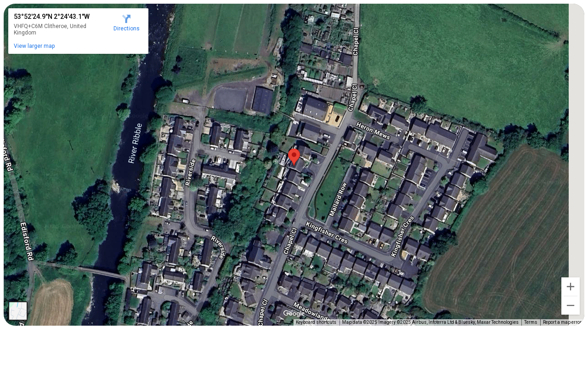
Task: Click the red location pin marker
Action: [294, 157]
